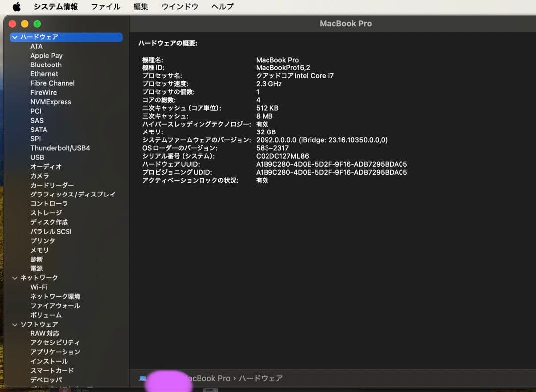Screen dimensions: 536x392
Task: Select インストール in the sidebar
Action: point(49,361)
